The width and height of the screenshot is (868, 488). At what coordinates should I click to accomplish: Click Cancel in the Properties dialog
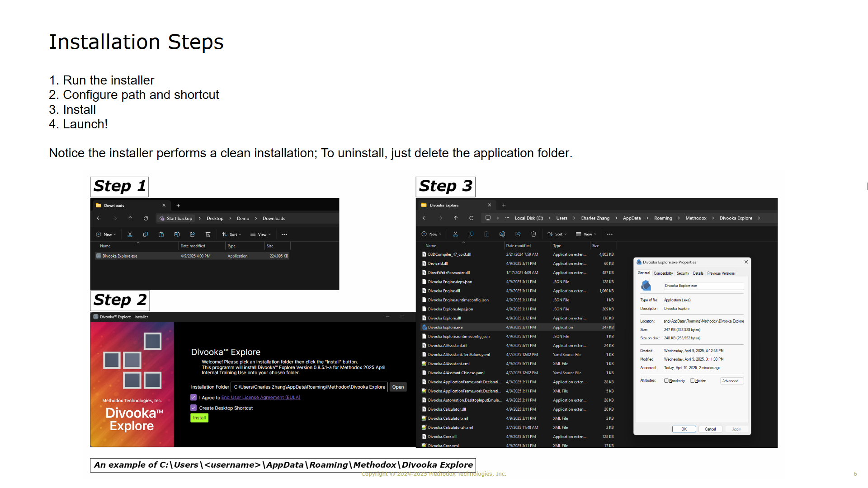pyautogui.click(x=710, y=429)
